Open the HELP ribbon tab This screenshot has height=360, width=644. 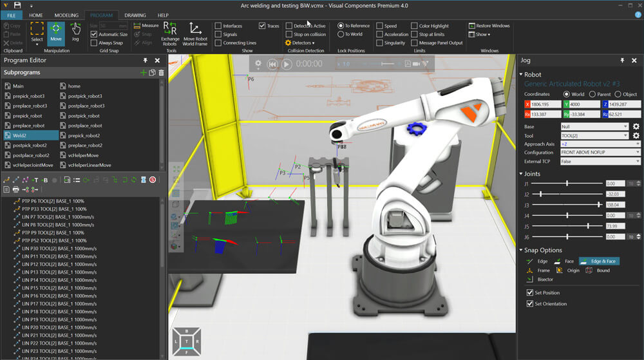163,15
